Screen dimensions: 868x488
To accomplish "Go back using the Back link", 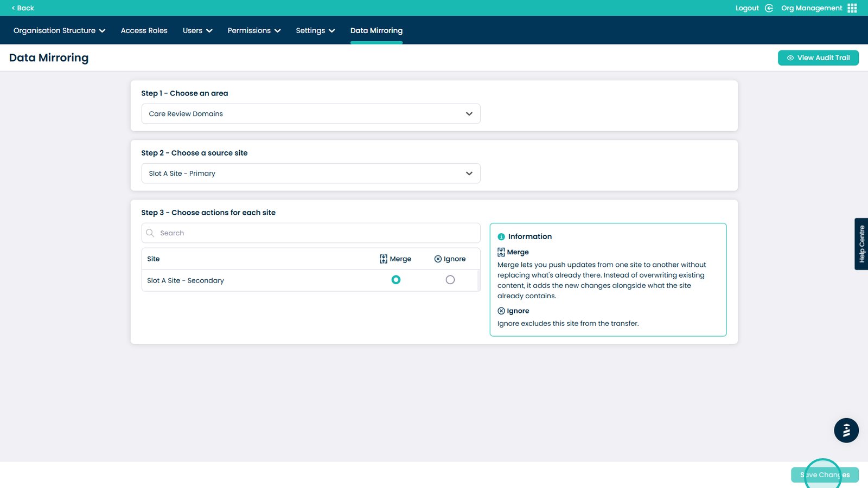I will [x=23, y=8].
